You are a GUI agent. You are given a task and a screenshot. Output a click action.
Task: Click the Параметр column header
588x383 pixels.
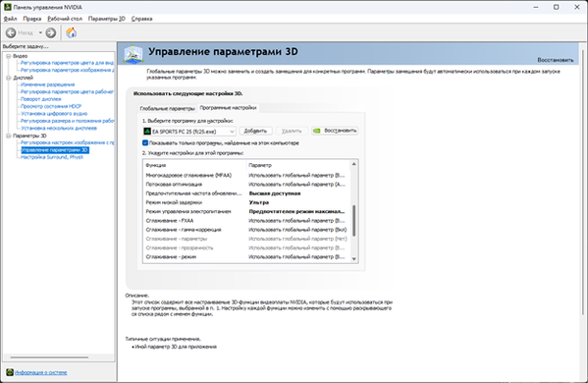(260, 165)
